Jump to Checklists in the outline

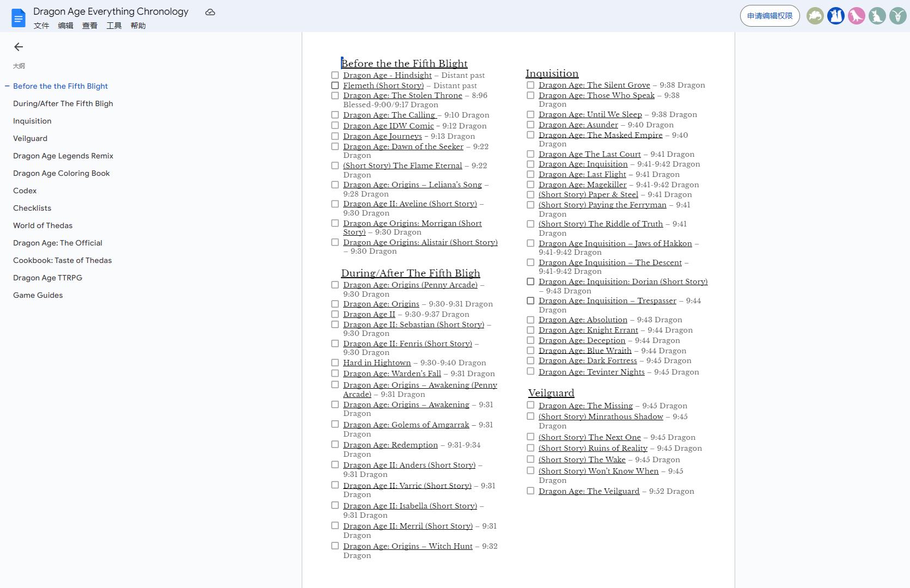click(x=32, y=208)
